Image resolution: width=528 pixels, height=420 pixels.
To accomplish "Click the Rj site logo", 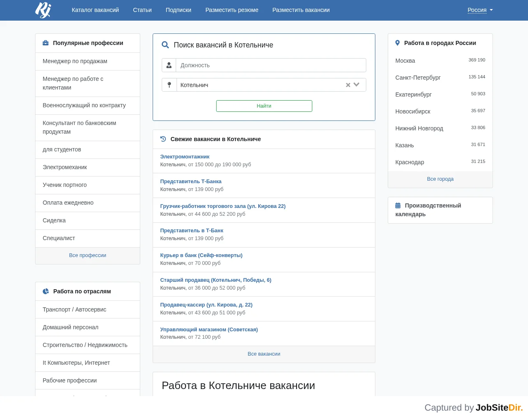I will [x=43, y=10].
